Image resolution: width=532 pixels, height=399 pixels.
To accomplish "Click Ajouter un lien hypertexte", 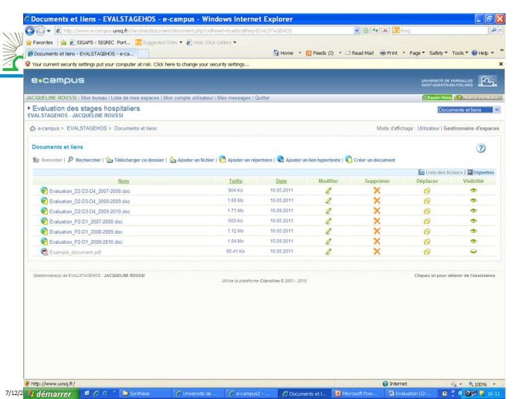I will [309, 160].
